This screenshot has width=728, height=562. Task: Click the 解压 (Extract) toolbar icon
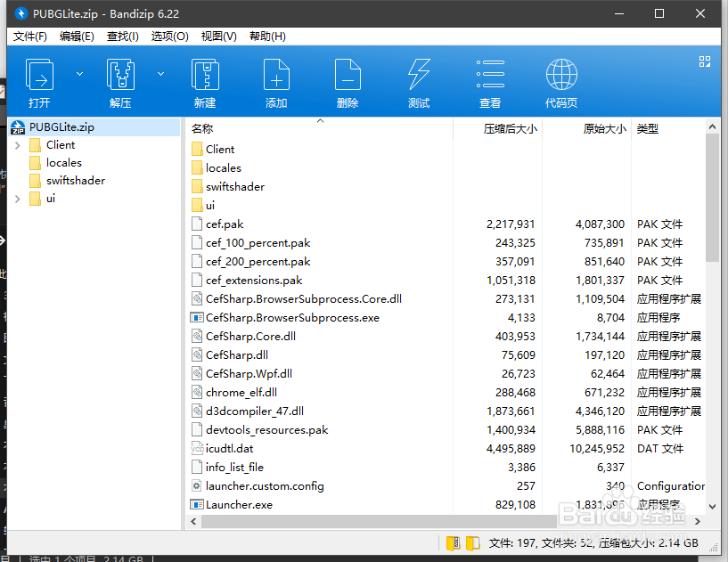point(120,74)
